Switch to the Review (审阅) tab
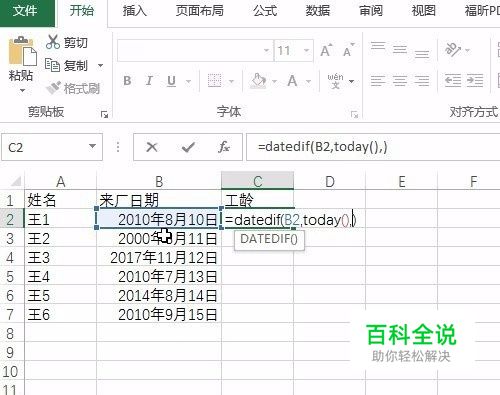The image size is (500, 395). click(x=371, y=11)
